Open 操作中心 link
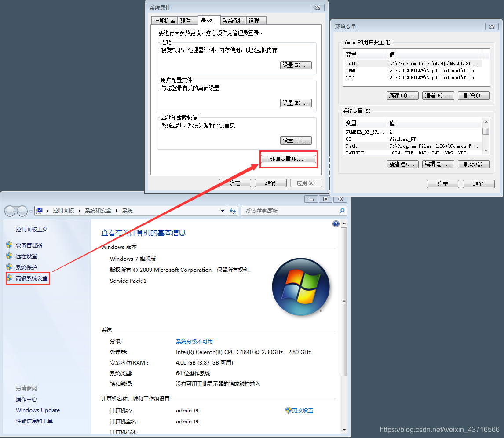 [x=26, y=399]
